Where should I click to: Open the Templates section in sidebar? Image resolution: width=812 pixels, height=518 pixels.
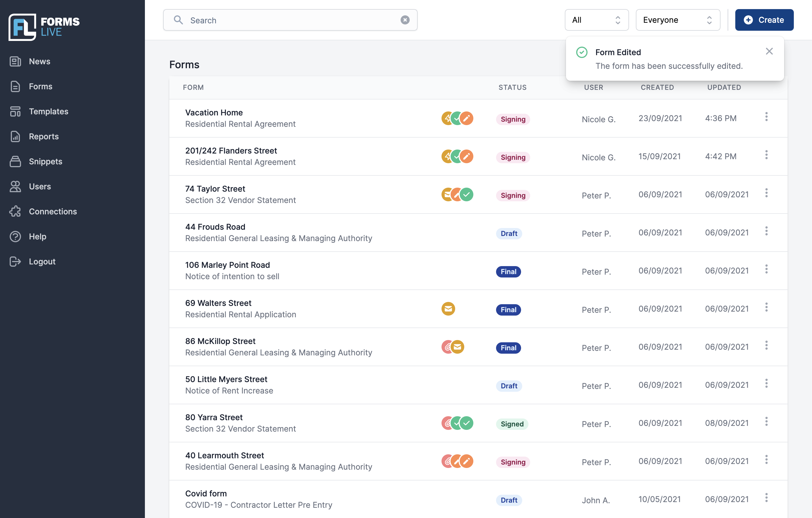click(49, 111)
